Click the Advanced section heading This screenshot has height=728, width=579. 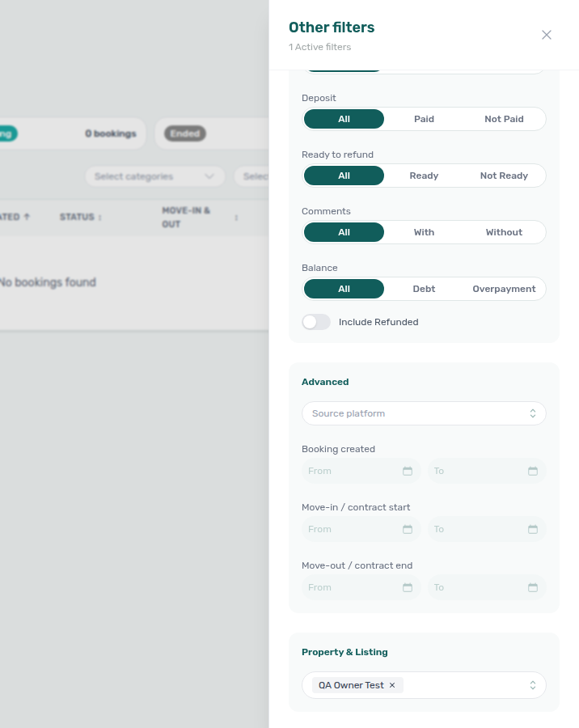325,382
